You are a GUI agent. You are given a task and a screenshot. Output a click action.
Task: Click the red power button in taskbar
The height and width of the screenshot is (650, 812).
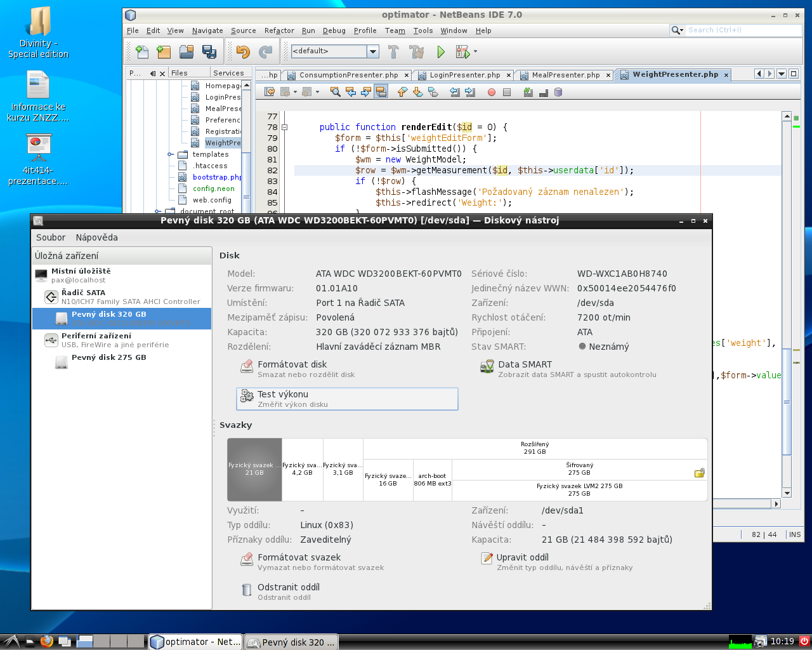click(x=804, y=641)
